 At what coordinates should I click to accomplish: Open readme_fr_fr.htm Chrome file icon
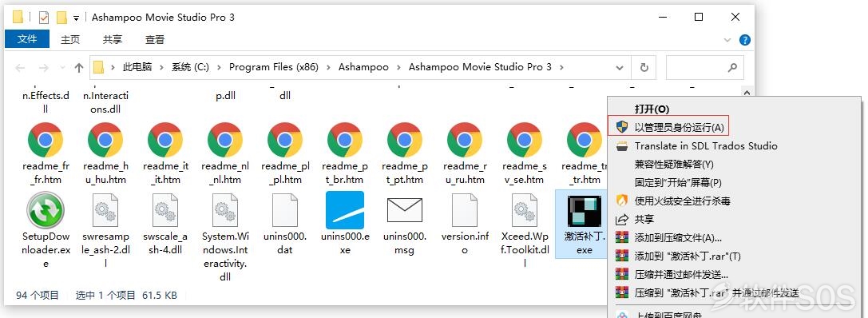click(46, 140)
